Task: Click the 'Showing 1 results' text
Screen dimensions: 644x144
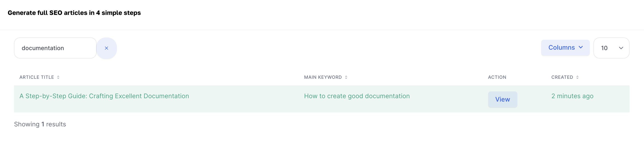Action: [40, 124]
